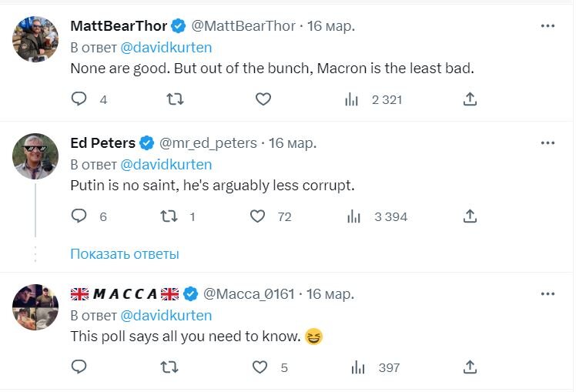576x392 pixels.
Task: Open @davidkurten link in MattBearThor's reply
Action: point(166,47)
